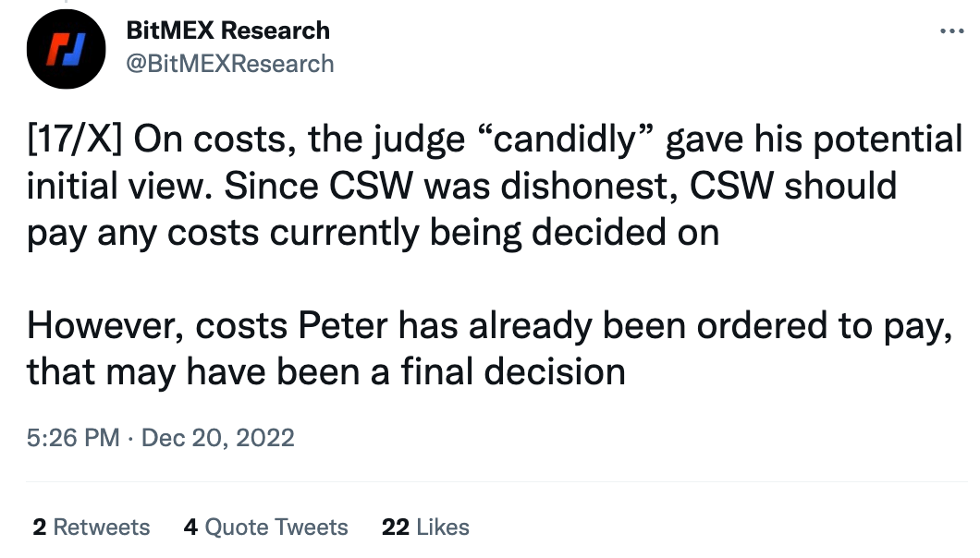Click the word Peter in tweet

[342, 325]
